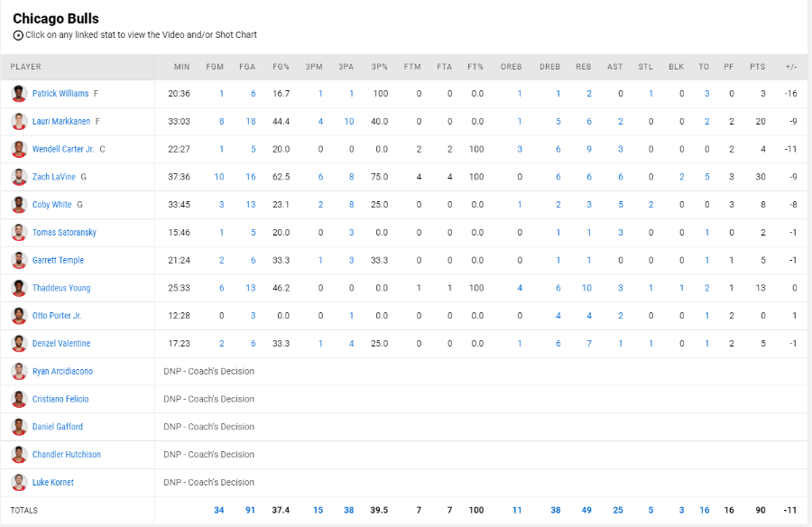The width and height of the screenshot is (812, 527).
Task: Click Cristiano Felicio's player headshot
Action: 19,399
